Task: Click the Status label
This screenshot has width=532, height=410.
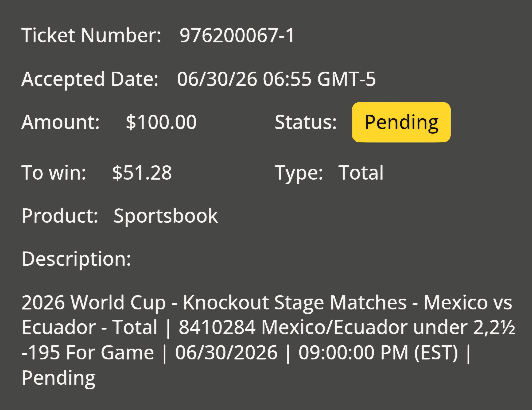Action: click(305, 122)
